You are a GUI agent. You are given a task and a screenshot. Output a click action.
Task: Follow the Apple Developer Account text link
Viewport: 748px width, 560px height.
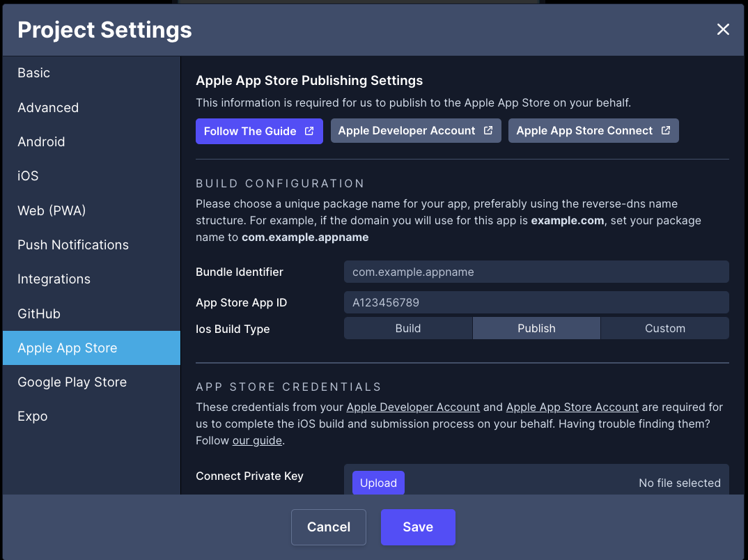(412, 407)
